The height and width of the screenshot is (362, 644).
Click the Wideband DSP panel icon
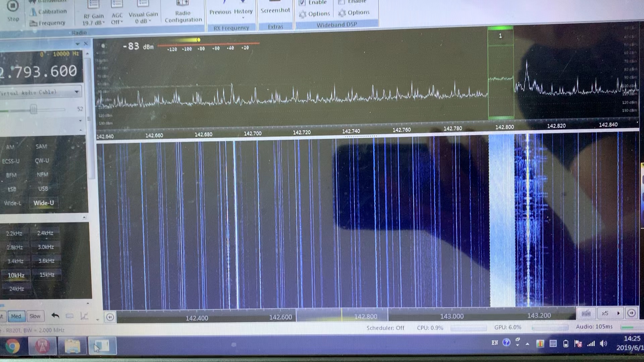[337, 24]
